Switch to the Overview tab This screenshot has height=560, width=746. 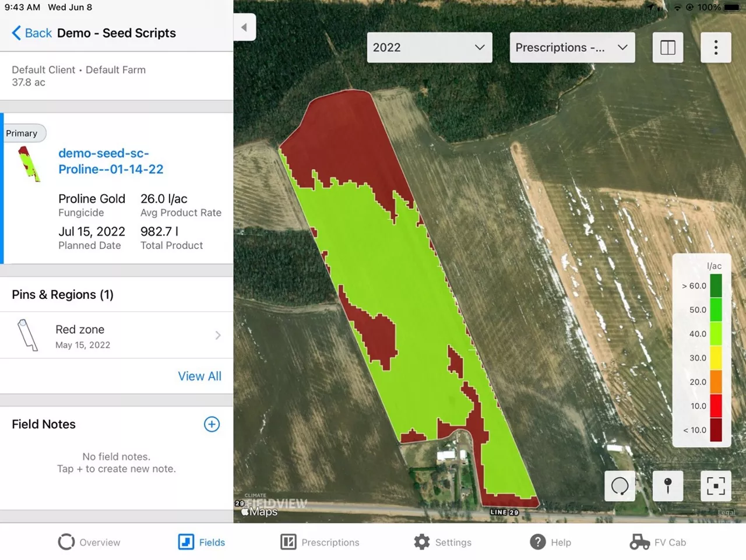pos(89,542)
